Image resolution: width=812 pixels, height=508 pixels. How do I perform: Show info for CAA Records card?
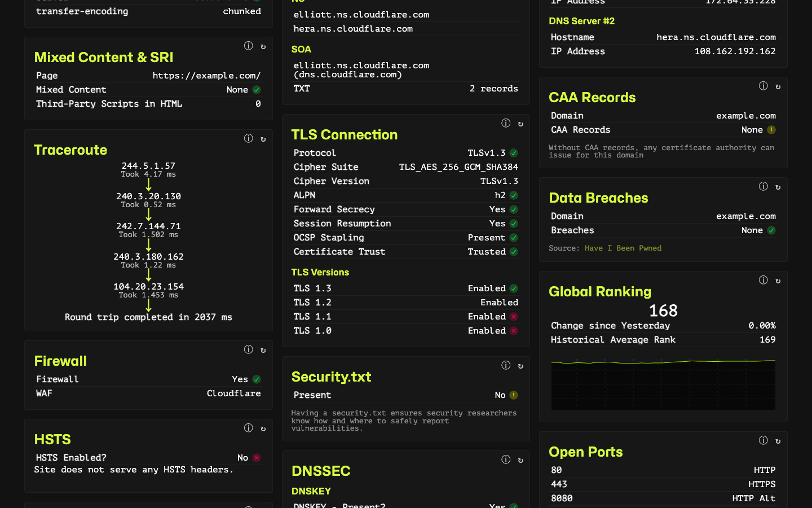[763, 86]
